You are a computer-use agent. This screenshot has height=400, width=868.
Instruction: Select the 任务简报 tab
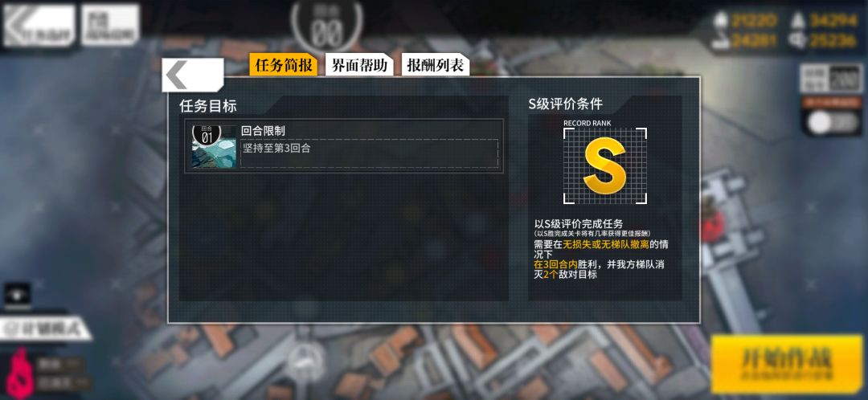click(283, 65)
